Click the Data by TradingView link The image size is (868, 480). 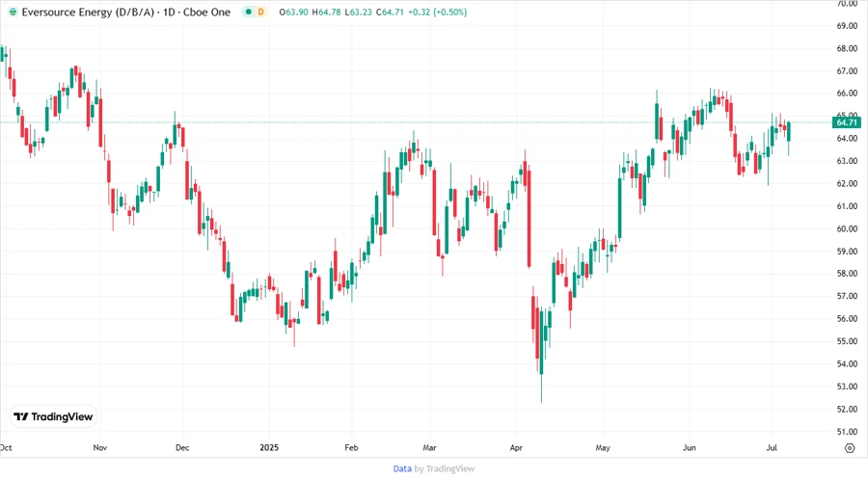pyautogui.click(x=433, y=468)
